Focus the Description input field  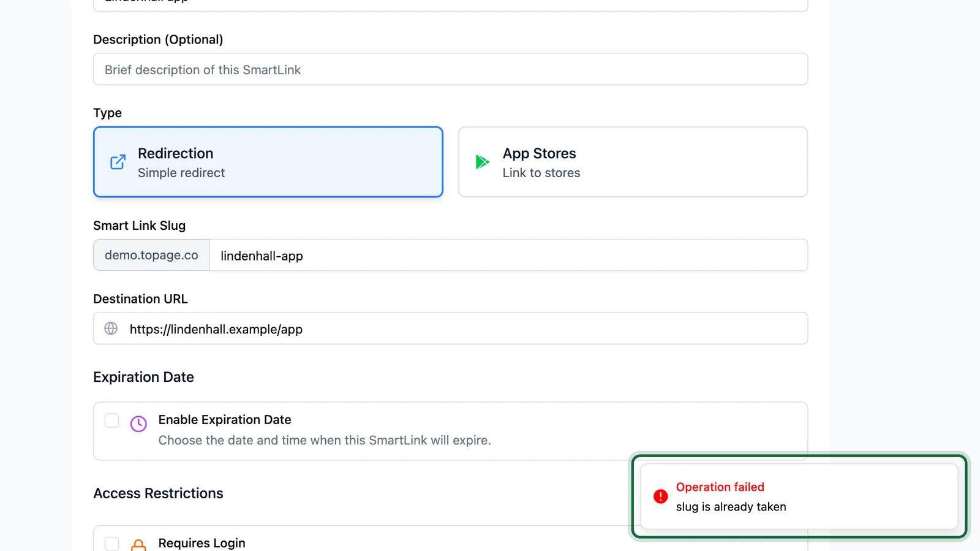pyautogui.click(x=450, y=69)
